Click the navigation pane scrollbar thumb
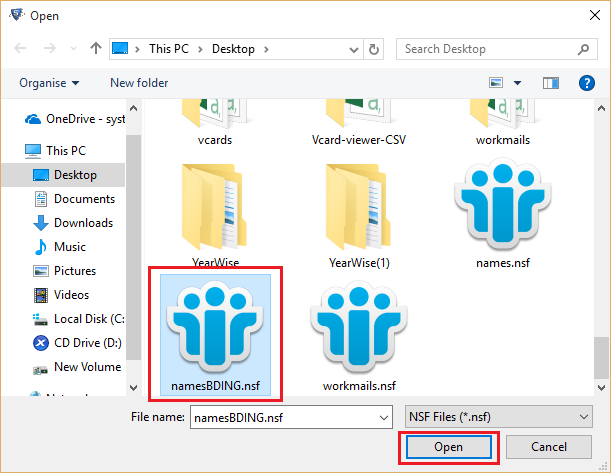This screenshot has width=611, height=473. (x=133, y=247)
